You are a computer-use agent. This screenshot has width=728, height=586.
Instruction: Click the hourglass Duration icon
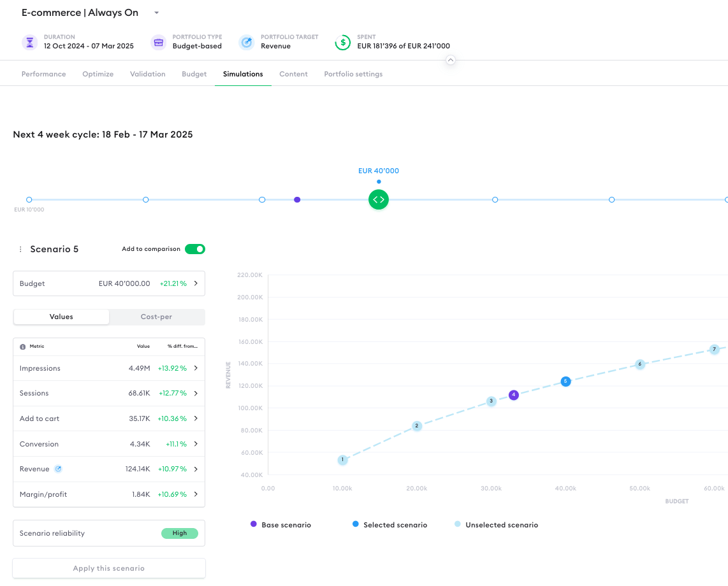pyautogui.click(x=29, y=43)
